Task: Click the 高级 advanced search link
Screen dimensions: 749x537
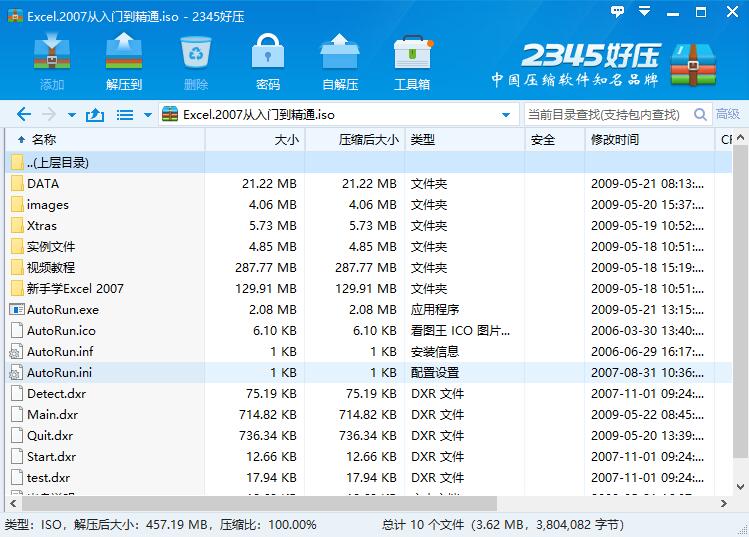Action: point(728,114)
